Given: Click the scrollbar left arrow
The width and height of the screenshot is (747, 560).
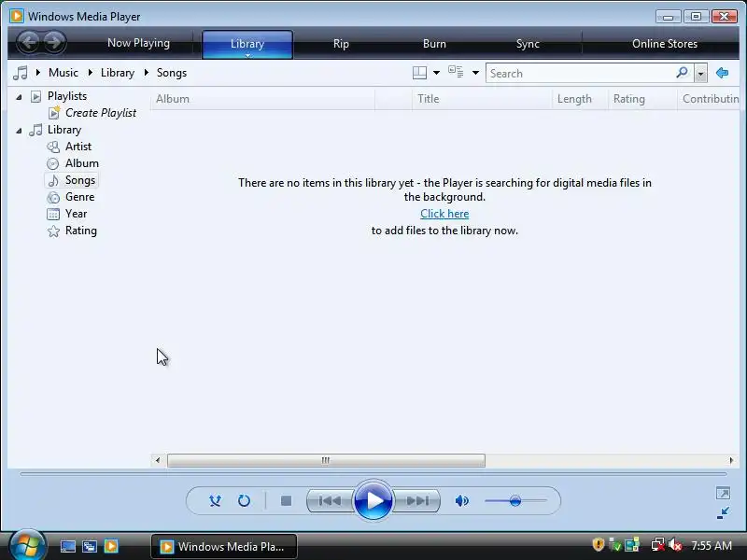Looking at the screenshot, I should [158, 460].
